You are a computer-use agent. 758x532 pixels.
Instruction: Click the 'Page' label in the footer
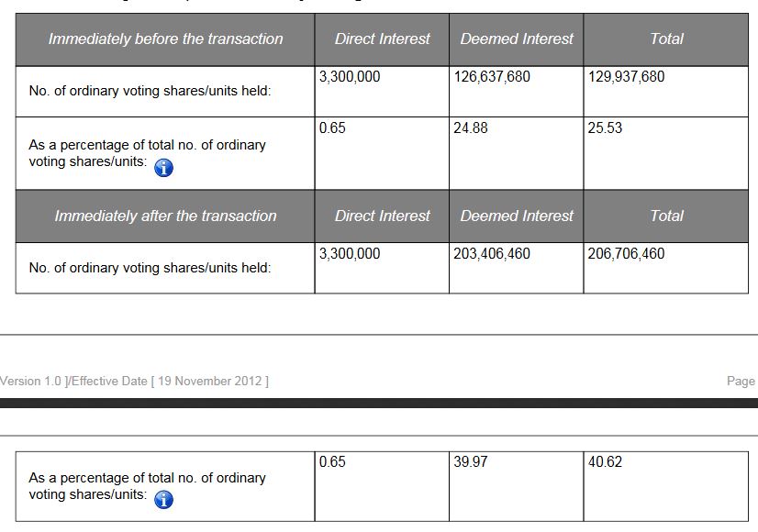point(740,381)
